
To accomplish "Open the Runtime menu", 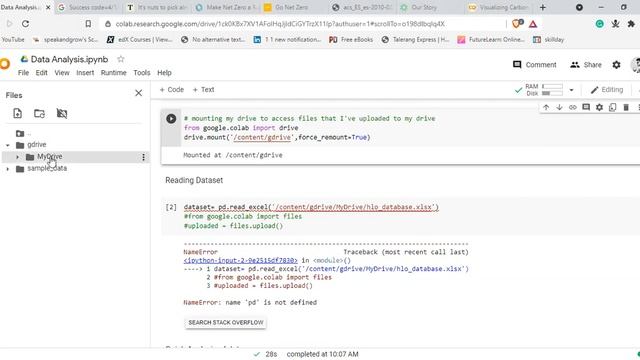I will [113, 73].
